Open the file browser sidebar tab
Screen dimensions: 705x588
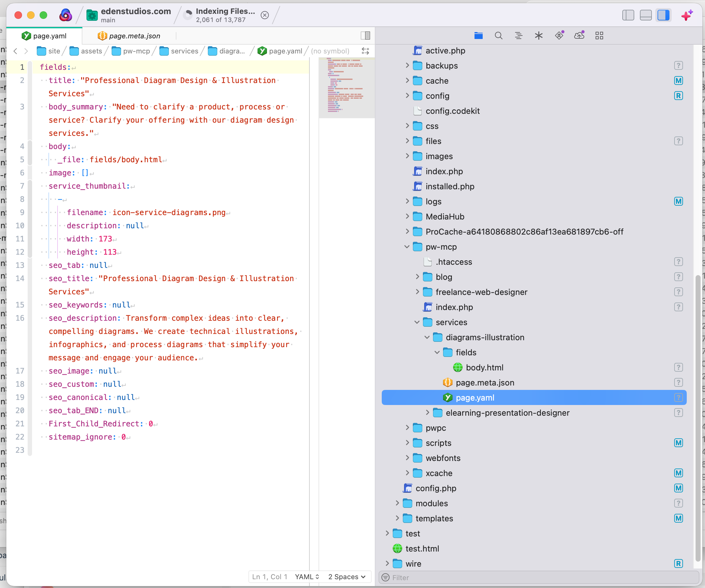478,36
